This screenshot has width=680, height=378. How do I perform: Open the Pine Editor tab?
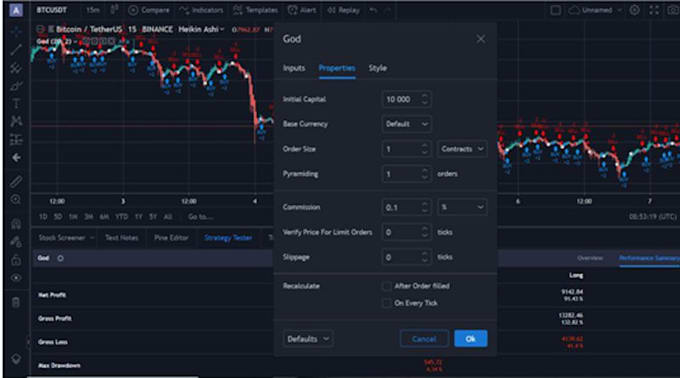coord(171,238)
